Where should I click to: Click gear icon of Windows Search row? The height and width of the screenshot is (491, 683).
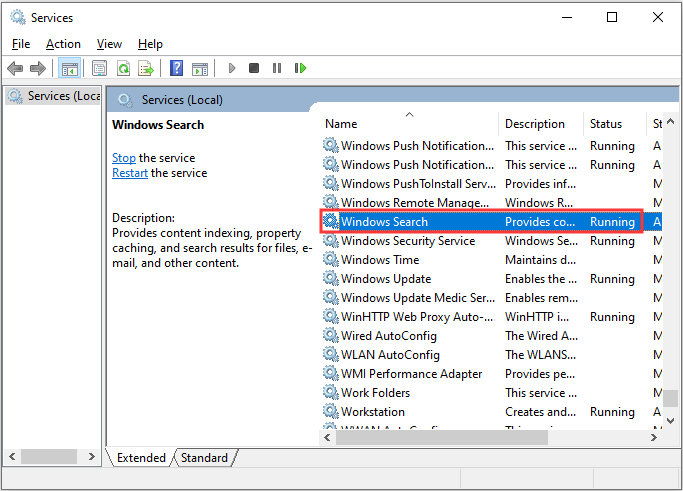331,221
